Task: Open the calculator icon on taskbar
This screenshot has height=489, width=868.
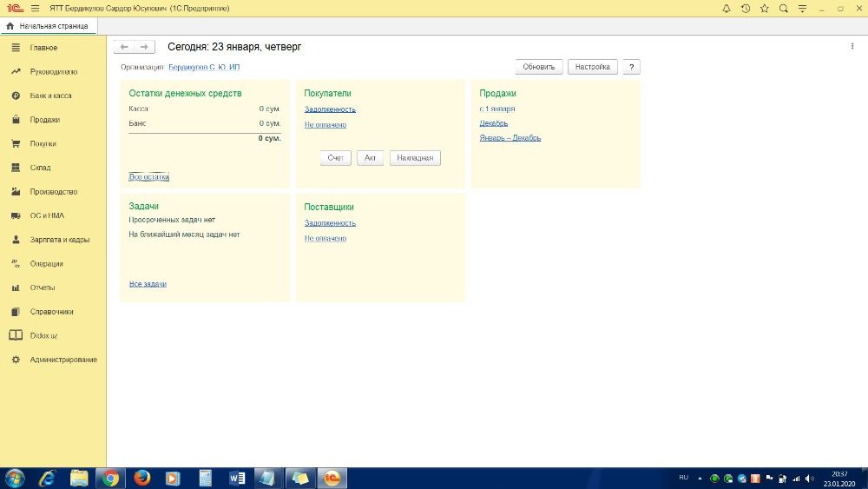Action: coord(206,478)
